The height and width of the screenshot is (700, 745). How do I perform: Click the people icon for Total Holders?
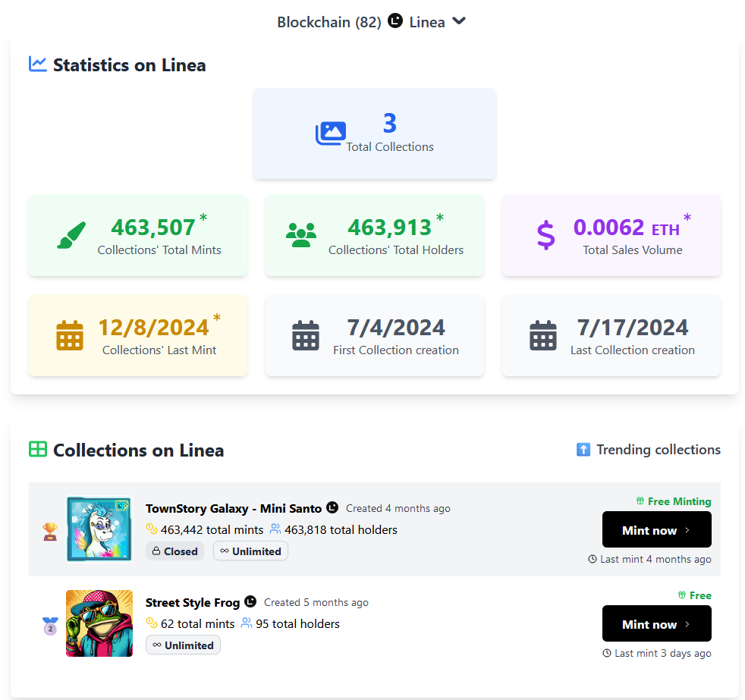point(301,235)
